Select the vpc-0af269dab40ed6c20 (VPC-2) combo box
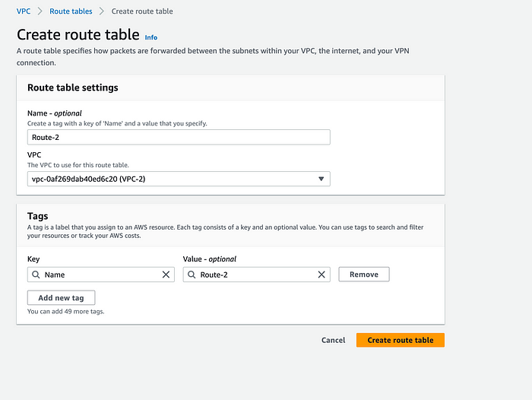The height and width of the screenshot is (400, 532). tap(179, 179)
